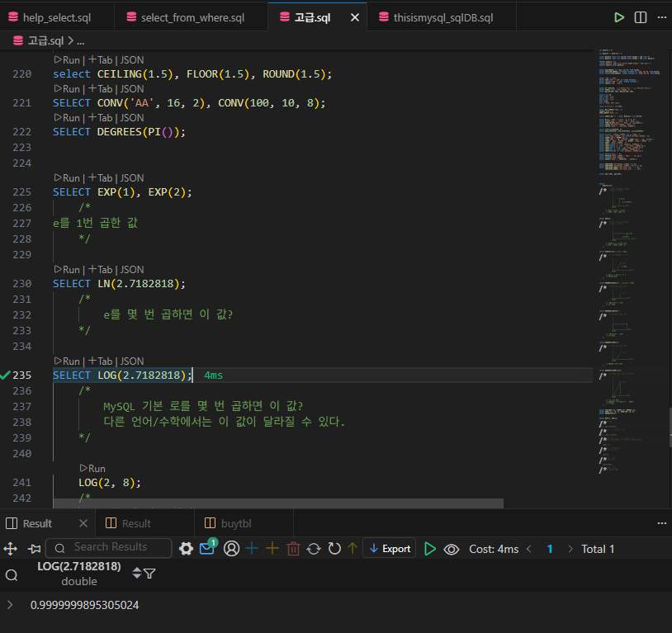Screen dimensions: 672x633
Task: Re-run query with green play icon in results
Action: click(x=429, y=549)
